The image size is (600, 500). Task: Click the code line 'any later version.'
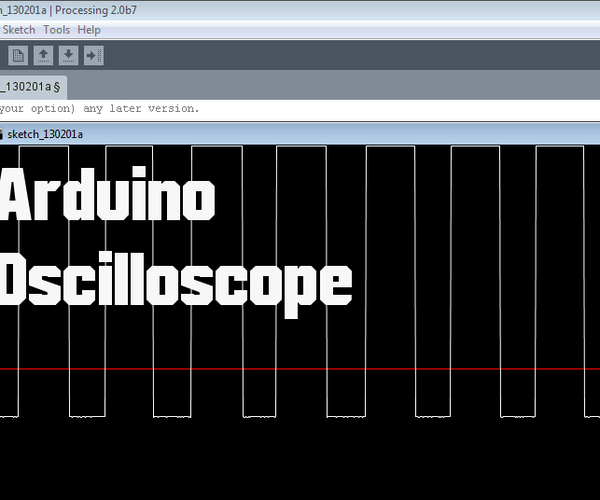click(141, 109)
